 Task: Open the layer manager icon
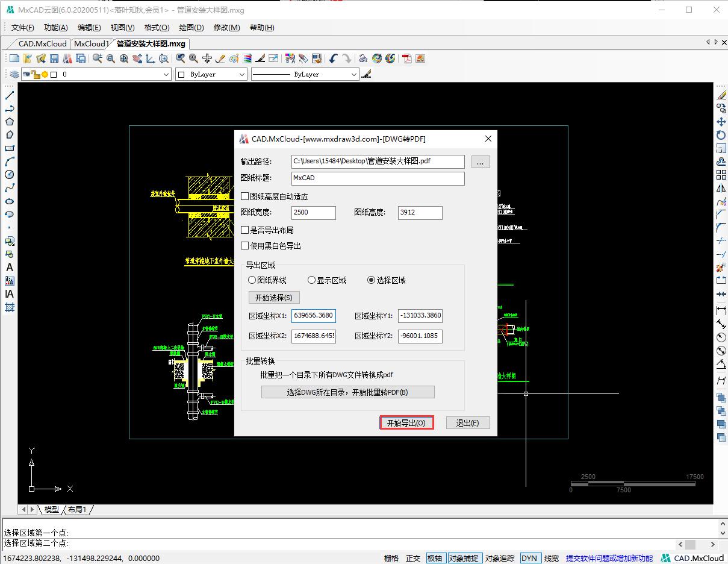(13, 74)
